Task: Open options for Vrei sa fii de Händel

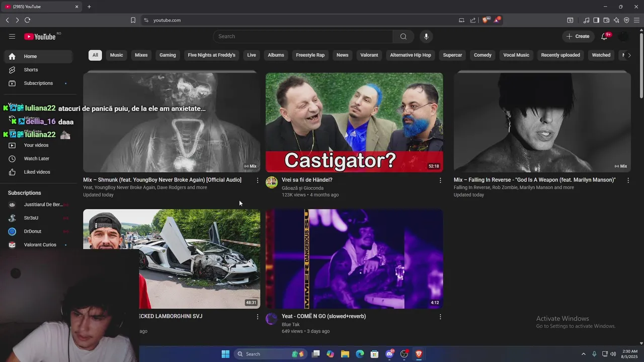Action: [x=440, y=180]
